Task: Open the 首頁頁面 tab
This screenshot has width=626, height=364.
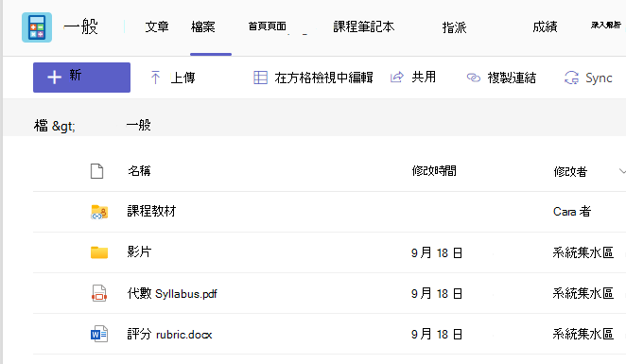Action: click(x=267, y=26)
